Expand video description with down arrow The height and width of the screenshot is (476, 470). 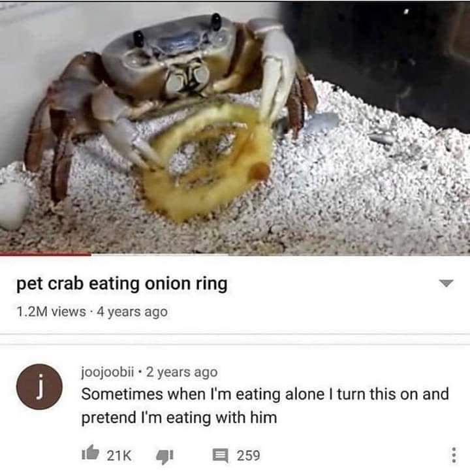(x=446, y=283)
